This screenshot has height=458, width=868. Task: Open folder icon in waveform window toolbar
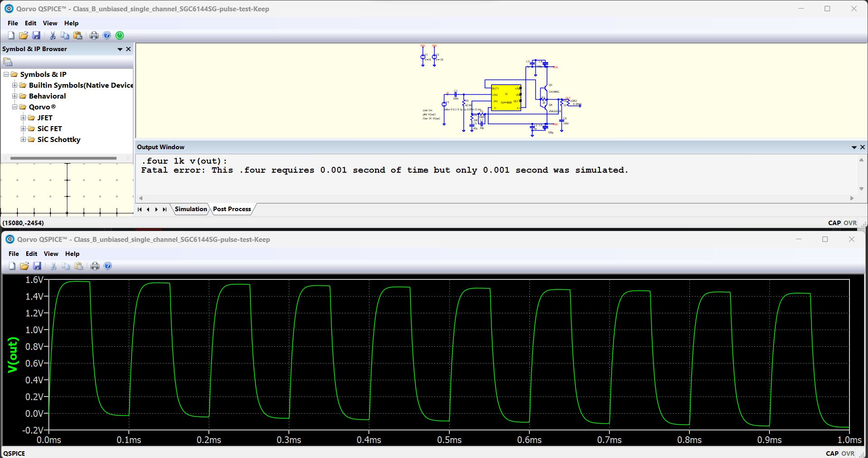24,266
